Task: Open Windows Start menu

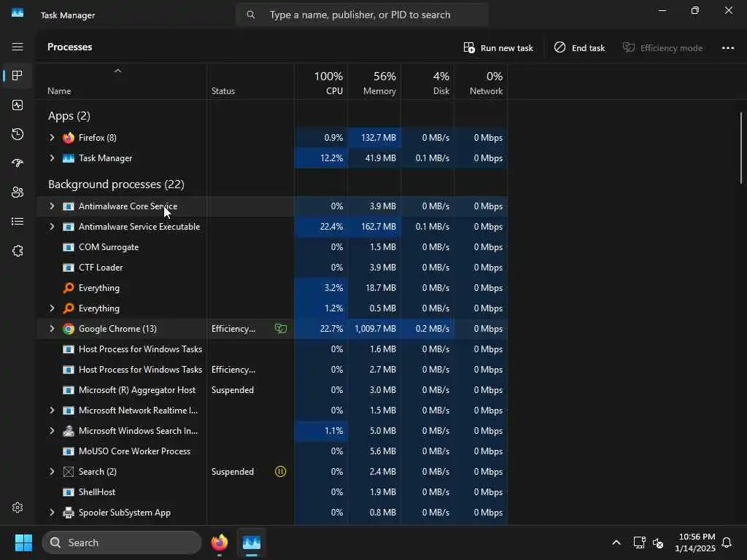Action: 23,542
